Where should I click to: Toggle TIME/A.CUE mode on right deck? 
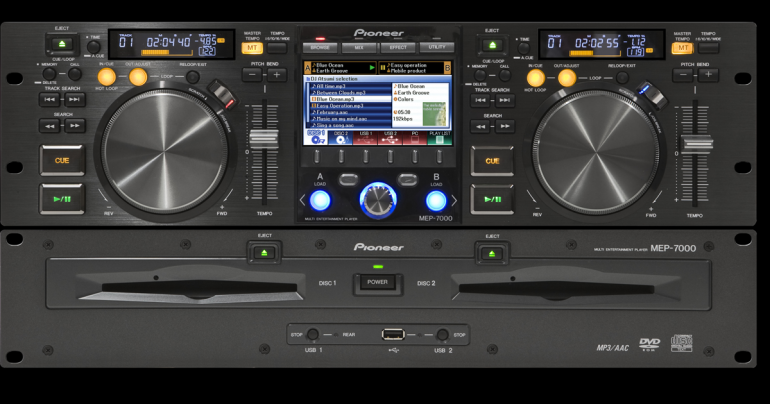[x=524, y=48]
